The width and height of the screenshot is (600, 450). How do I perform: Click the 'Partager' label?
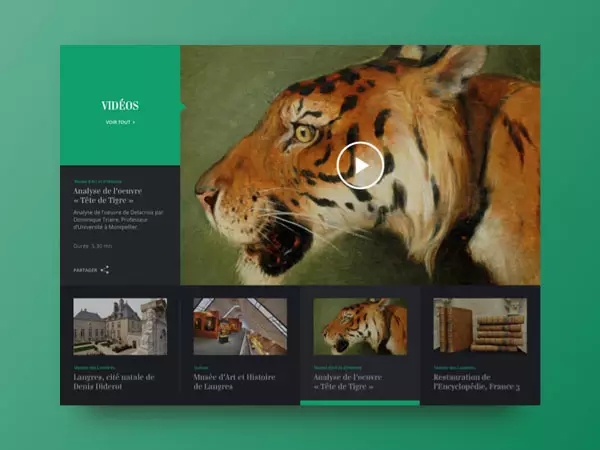(85, 270)
